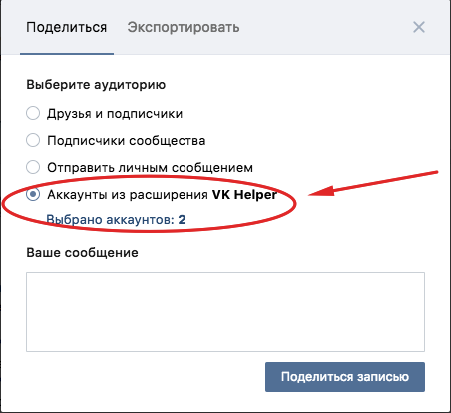Screen dimensions: 451x413
Task: Focus the Ваше сообщение text area
Action: point(225,312)
